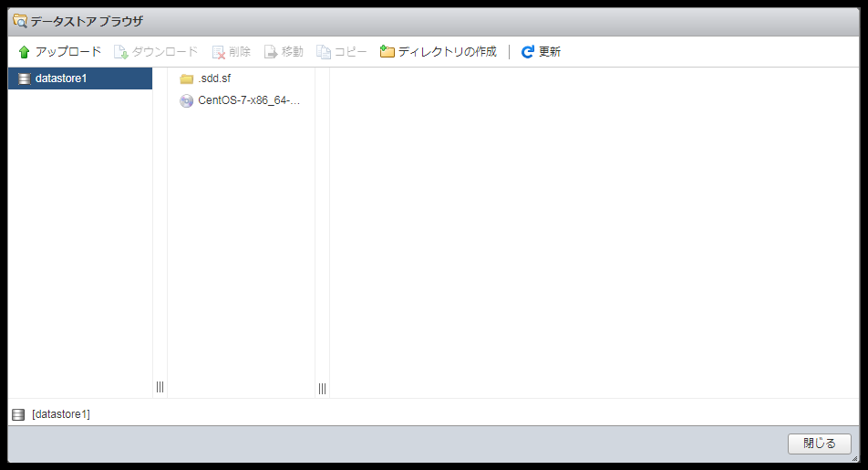Click the ダウンロード label in toolbar
The image size is (868, 470).
tap(164, 51)
